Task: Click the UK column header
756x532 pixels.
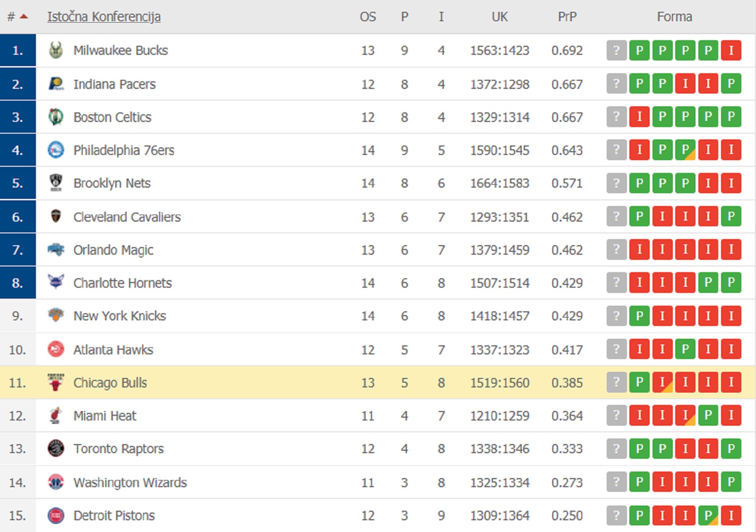Action: point(499,17)
